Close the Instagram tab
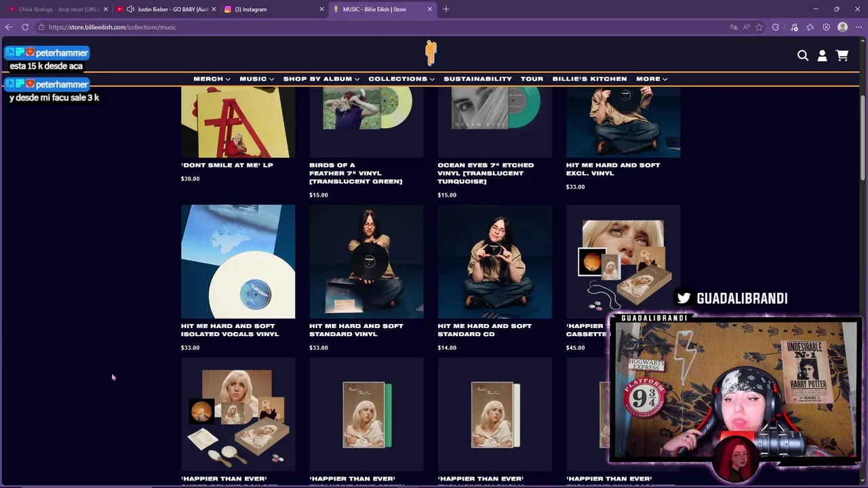The height and width of the screenshot is (488, 868). click(321, 9)
